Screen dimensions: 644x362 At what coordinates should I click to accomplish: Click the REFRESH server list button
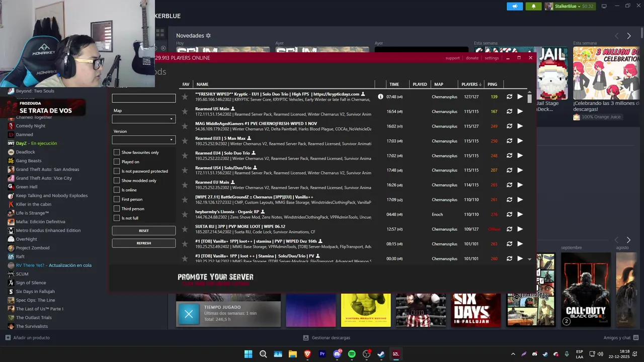[x=143, y=243]
